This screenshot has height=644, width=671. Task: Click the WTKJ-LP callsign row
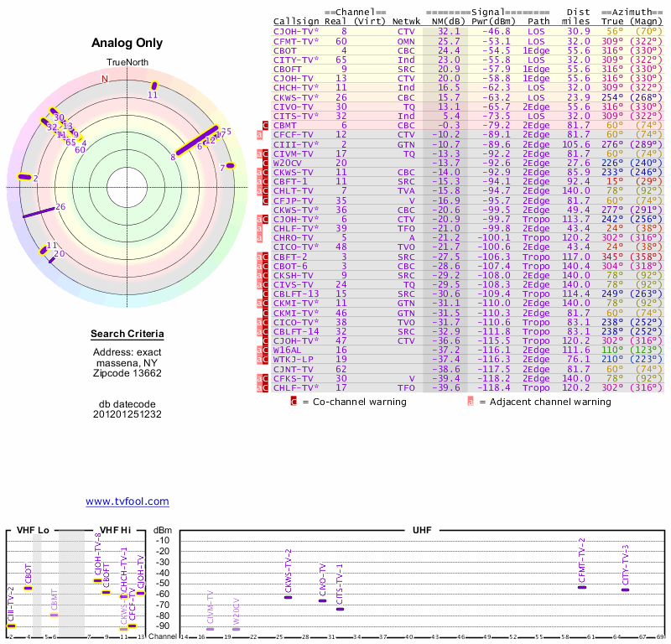pos(293,358)
